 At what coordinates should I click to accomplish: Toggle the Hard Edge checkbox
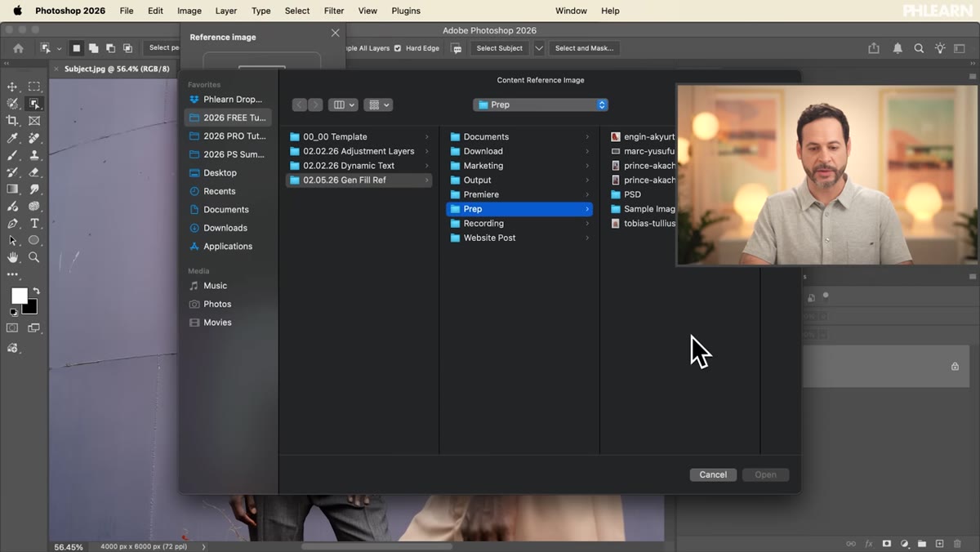click(x=398, y=48)
